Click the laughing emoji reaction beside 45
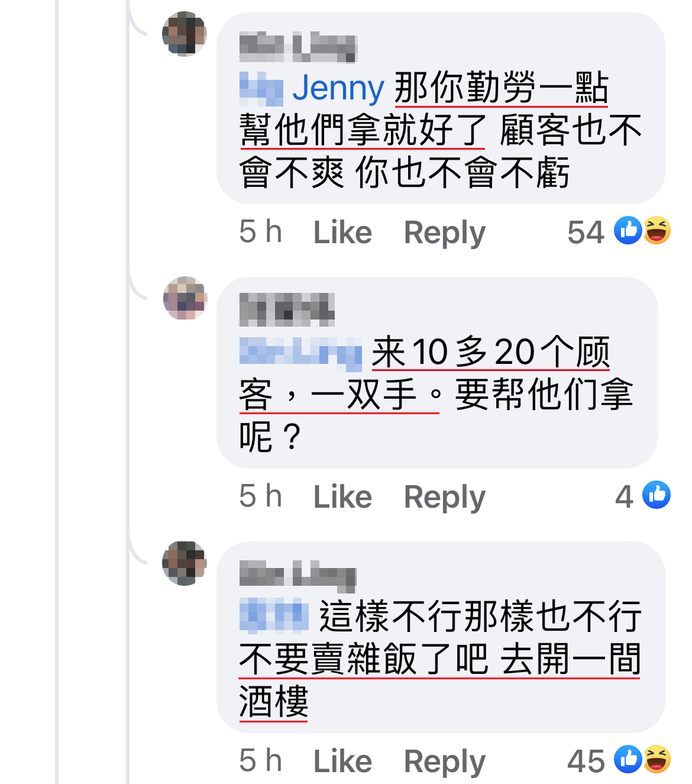 (x=657, y=759)
